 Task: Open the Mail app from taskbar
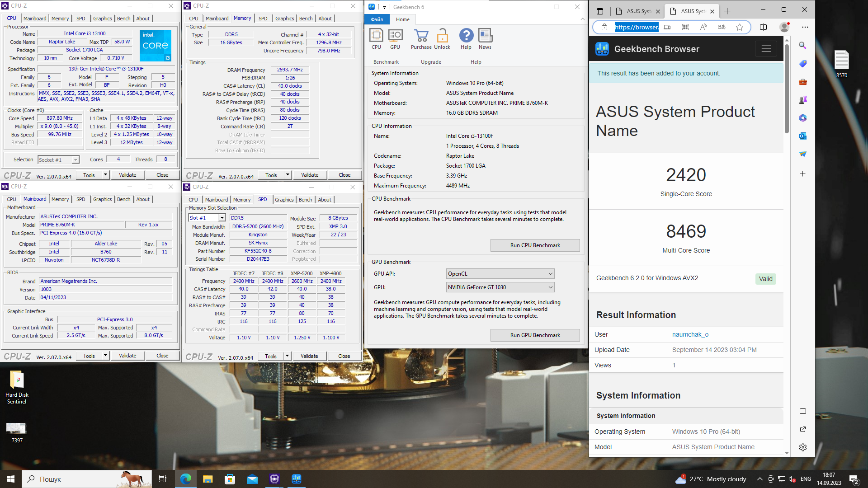[252, 479]
